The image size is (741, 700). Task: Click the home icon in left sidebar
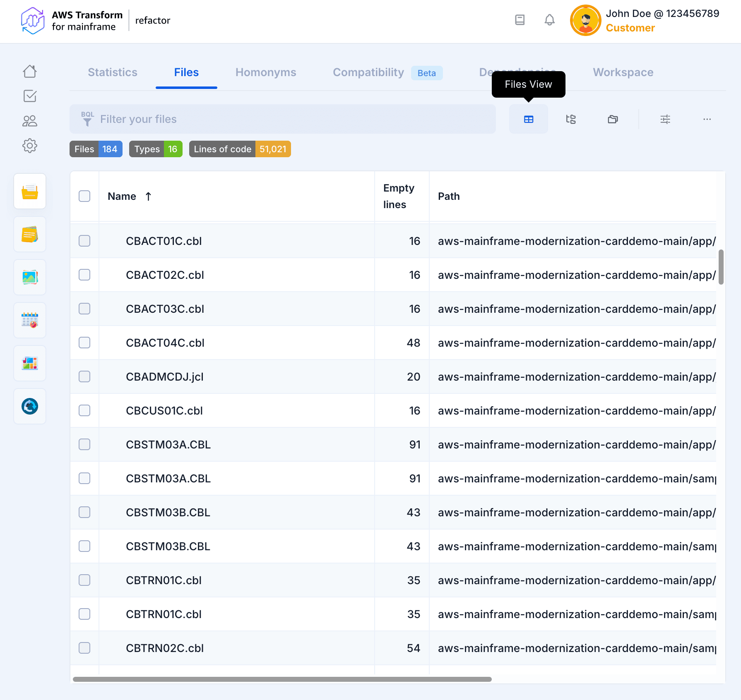pos(30,72)
